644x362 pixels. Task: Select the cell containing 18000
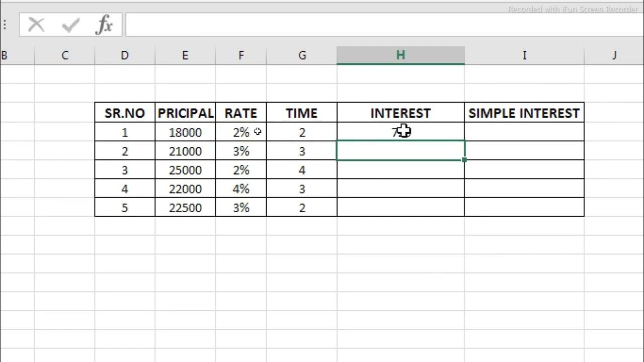click(x=185, y=132)
